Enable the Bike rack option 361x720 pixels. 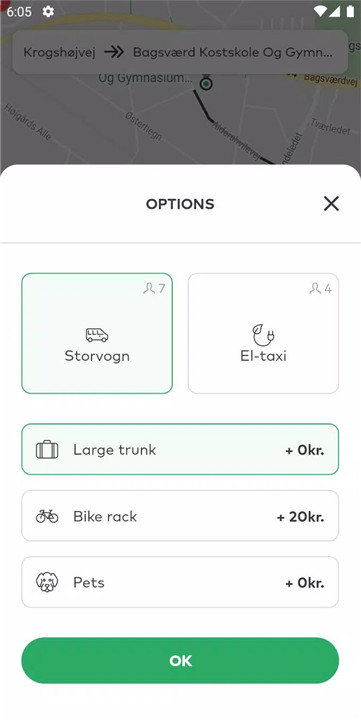coord(180,516)
